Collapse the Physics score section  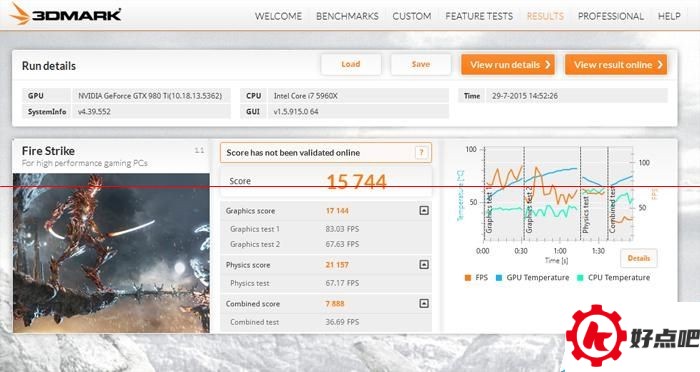point(424,264)
